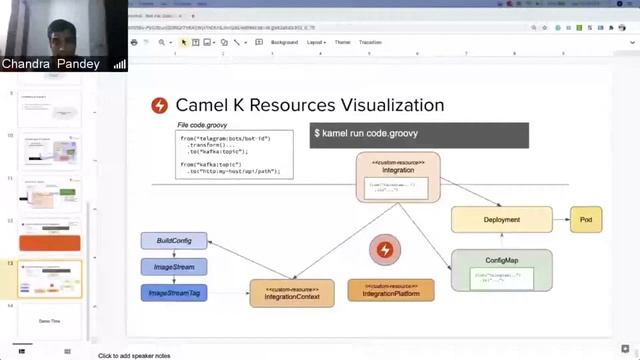Click the groovy code snippet box
The image size is (640, 360).
[234, 155]
